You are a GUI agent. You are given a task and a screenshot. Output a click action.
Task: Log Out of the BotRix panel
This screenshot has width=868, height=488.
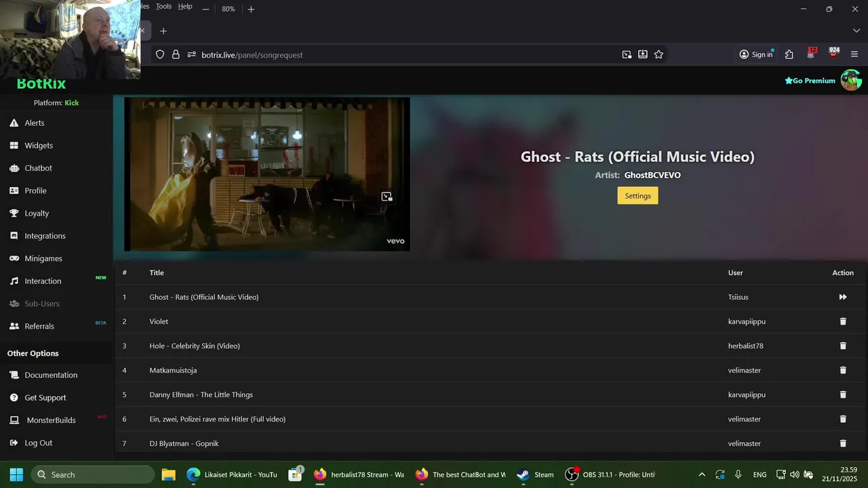[38, 443]
